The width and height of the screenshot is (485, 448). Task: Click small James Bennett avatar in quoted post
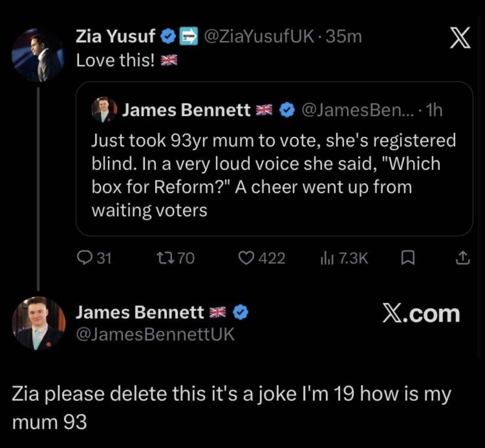click(104, 109)
